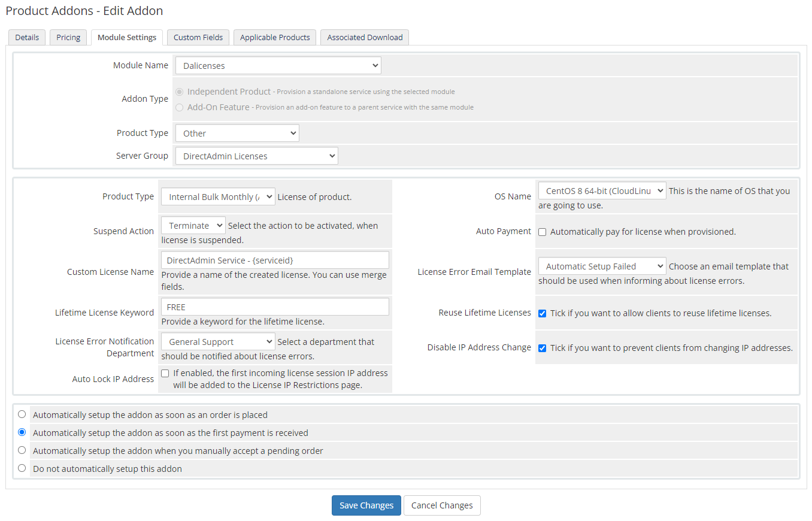Select setup addon as soon as order placed
Screen dimensions: 812x521
[x=22, y=414]
